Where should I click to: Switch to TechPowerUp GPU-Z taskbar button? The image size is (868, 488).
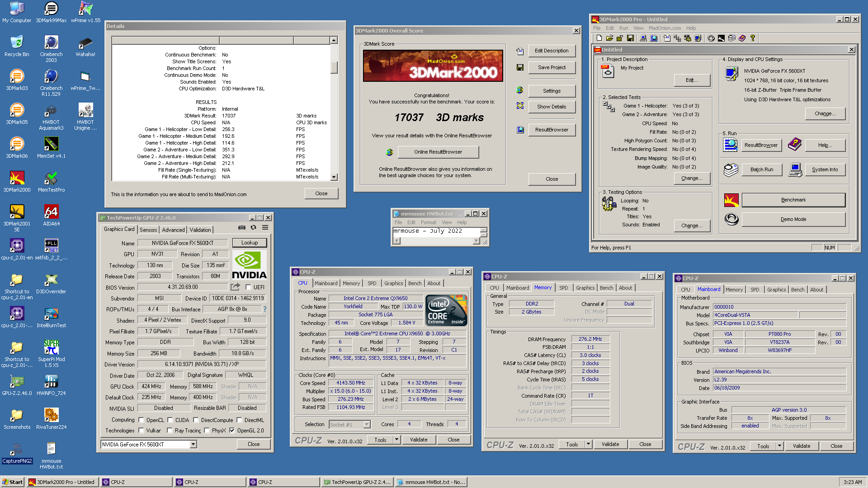[x=358, y=482]
